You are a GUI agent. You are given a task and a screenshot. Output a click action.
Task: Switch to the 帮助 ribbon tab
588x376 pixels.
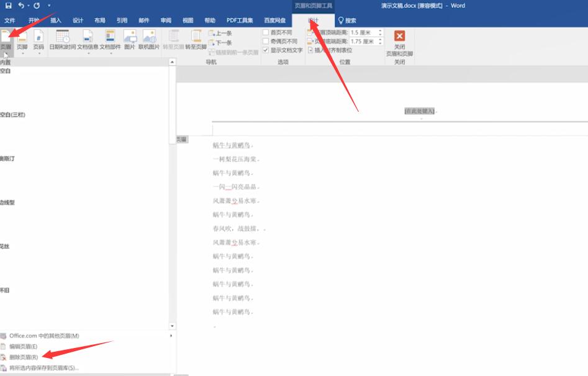(210, 21)
